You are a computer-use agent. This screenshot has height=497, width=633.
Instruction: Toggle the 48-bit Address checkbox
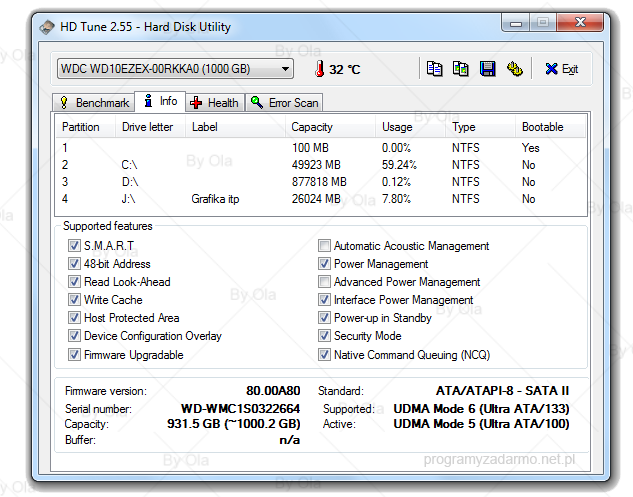pyautogui.click(x=74, y=264)
